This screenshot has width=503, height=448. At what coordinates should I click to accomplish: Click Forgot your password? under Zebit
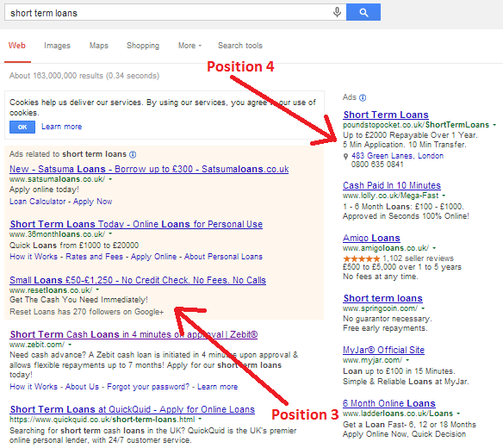(148, 387)
